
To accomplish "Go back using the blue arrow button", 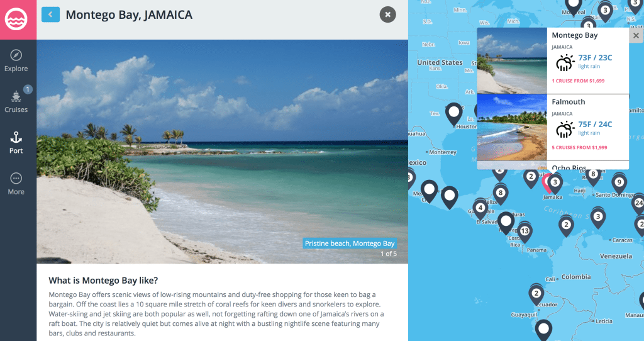I will [50, 14].
